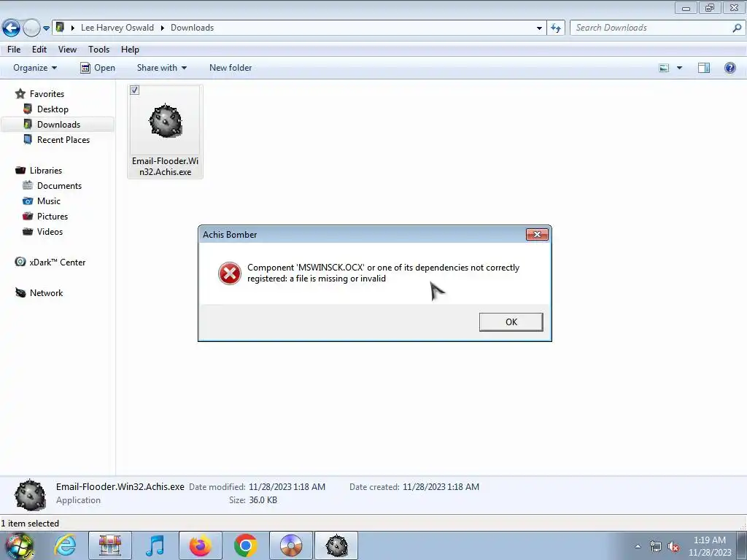Refresh the Downloads folder view
The height and width of the screenshot is (560, 747).
click(556, 28)
